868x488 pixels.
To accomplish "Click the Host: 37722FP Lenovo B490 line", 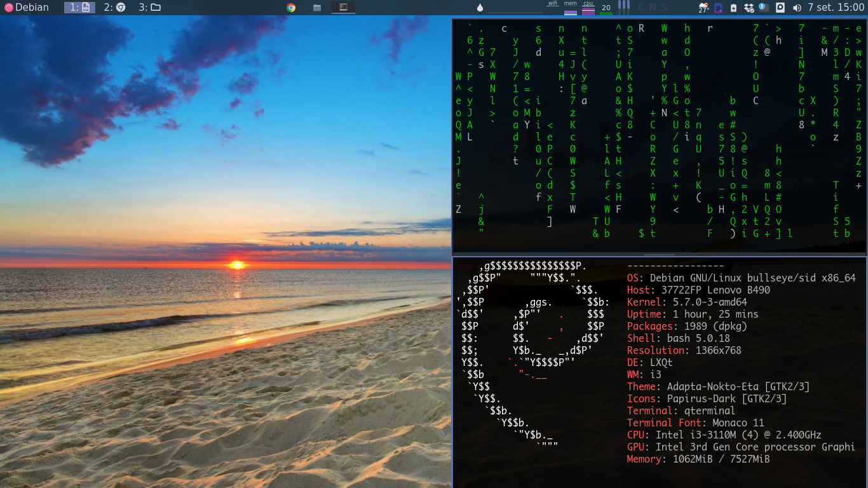I will [x=698, y=290].
